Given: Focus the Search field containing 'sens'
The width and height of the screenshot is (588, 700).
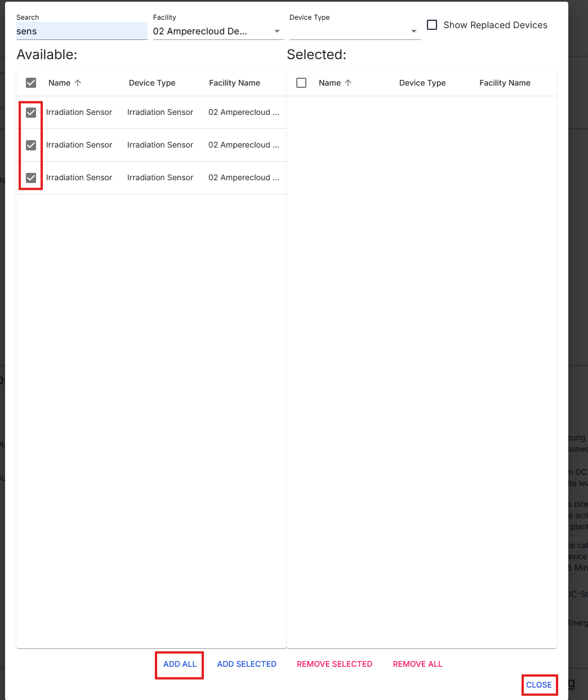Looking at the screenshot, I should 82,32.
